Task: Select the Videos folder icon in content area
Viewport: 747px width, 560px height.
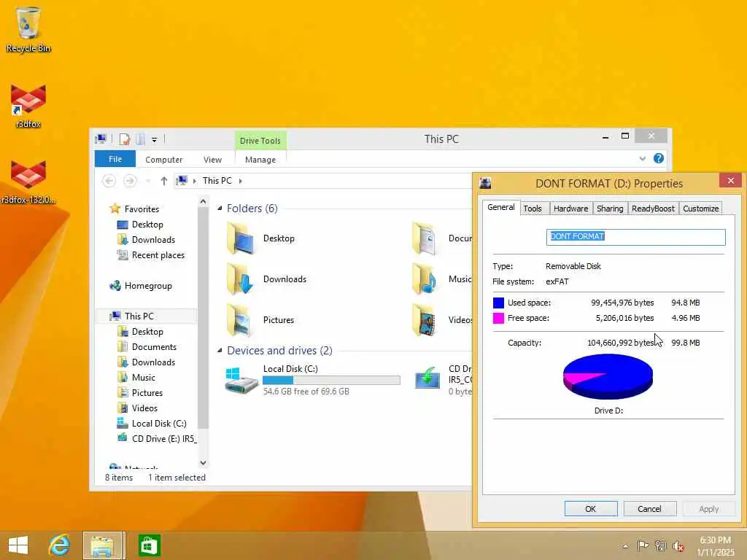Action: coord(425,321)
